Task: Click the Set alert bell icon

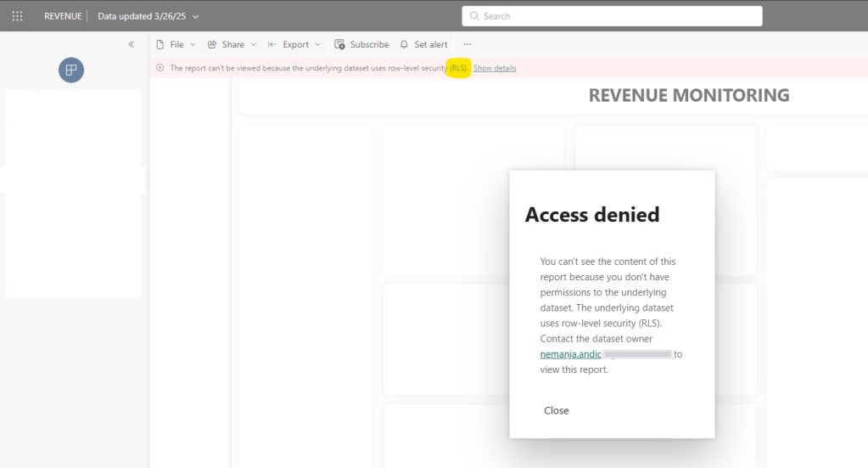Action: point(404,44)
